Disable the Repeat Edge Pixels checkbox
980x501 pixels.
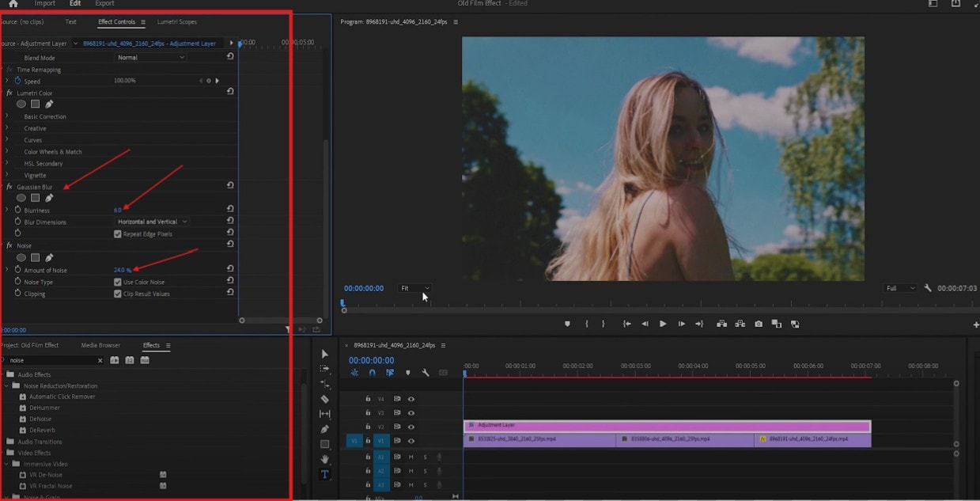[117, 233]
